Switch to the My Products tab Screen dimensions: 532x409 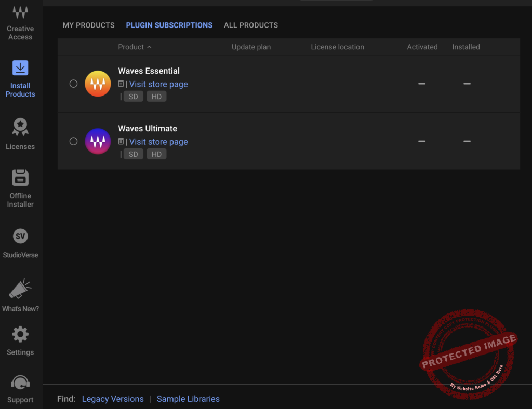(x=88, y=25)
